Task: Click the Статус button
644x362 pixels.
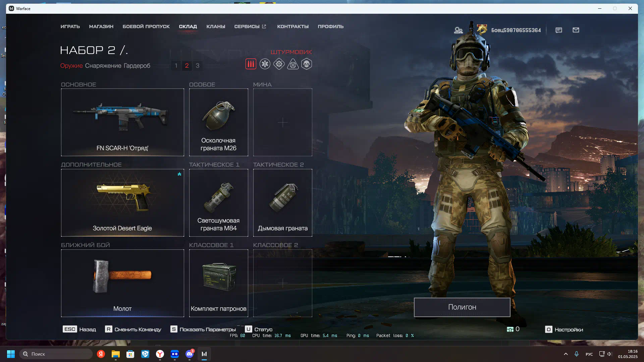Action: coord(259,329)
